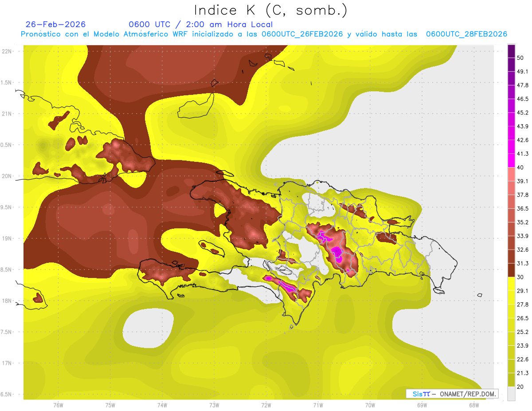Image resolution: width=532 pixels, height=411 pixels.
Task: Click colorbar value '37.8'
Action: click(x=523, y=195)
